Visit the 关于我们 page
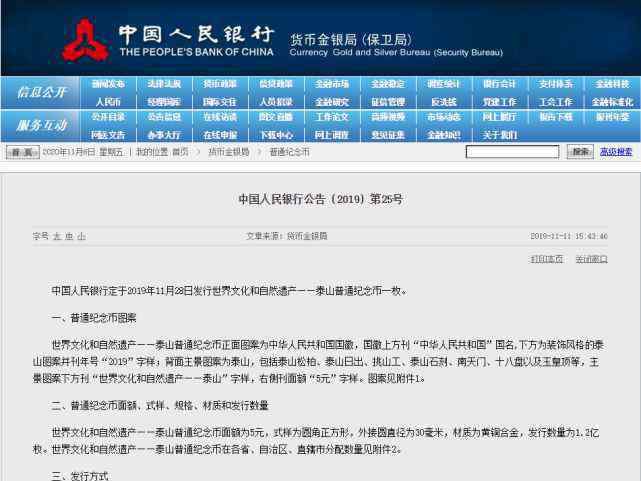 tap(500, 135)
